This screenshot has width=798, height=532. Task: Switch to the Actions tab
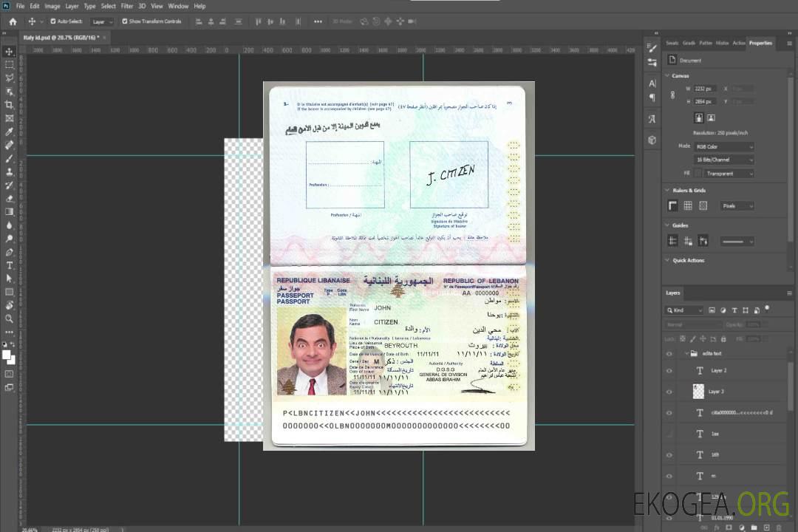point(738,44)
